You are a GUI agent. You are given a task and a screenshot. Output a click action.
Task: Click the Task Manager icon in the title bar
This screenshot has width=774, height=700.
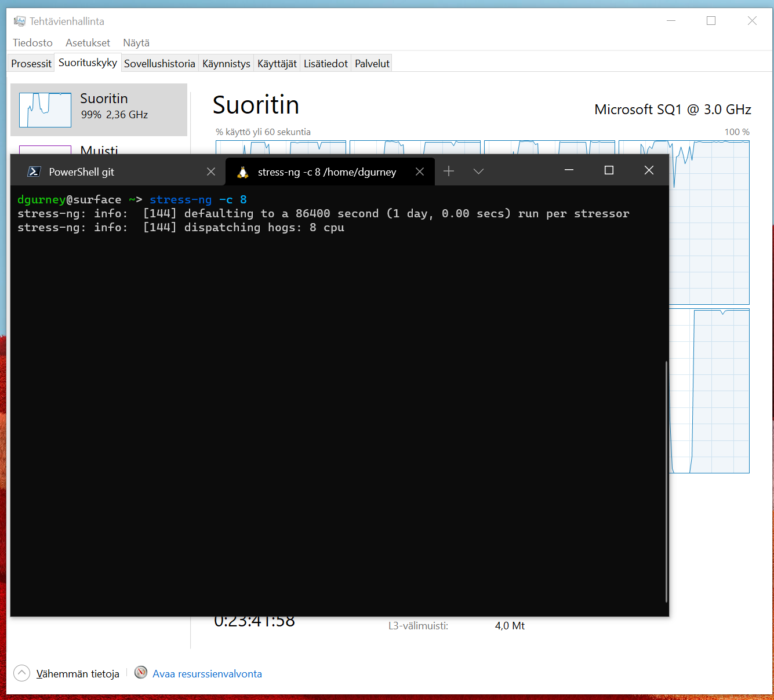tap(19, 20)
